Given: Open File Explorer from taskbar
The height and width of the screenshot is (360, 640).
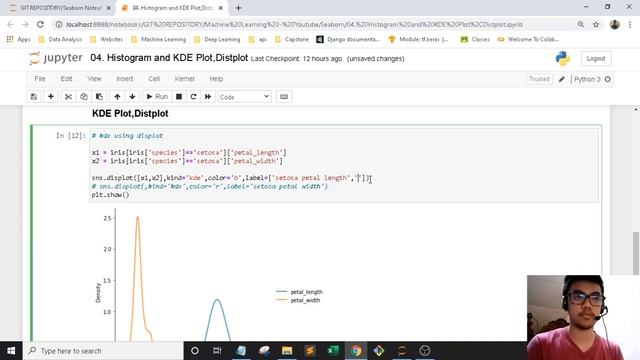Looking at the screenshot, I should [x=287, y=351].
